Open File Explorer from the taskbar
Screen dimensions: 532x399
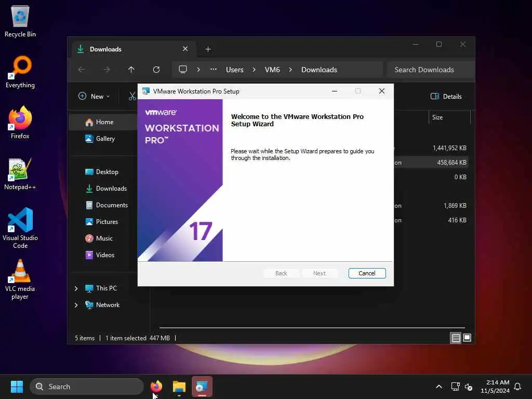point(179,387)
